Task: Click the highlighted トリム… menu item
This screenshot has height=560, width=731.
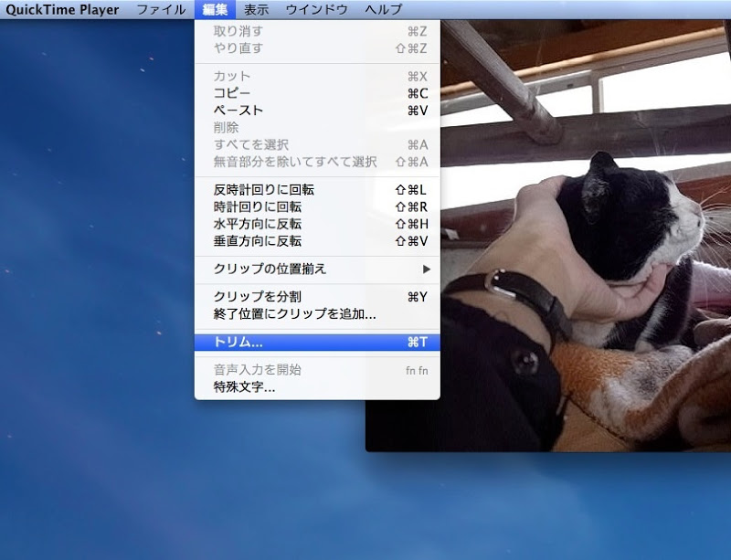Action: coord(317,343)
